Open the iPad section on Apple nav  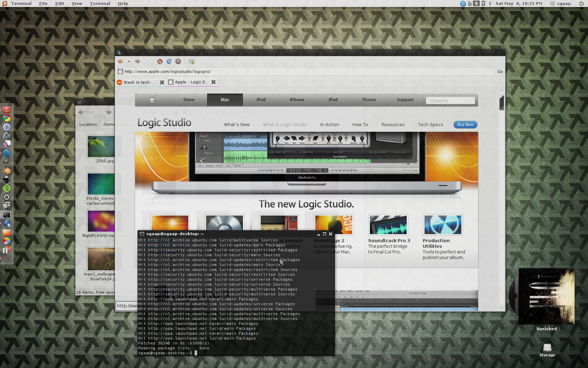click(333, 100)
